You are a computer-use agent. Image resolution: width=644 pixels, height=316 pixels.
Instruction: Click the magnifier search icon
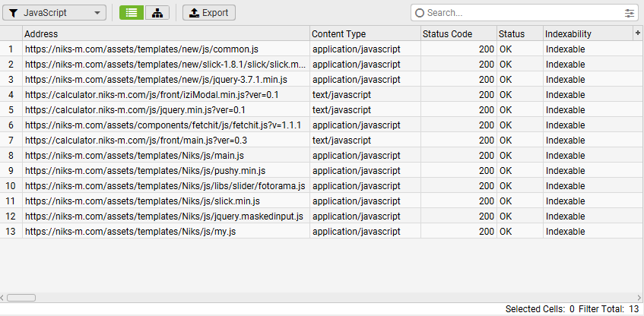pos(420,13)
